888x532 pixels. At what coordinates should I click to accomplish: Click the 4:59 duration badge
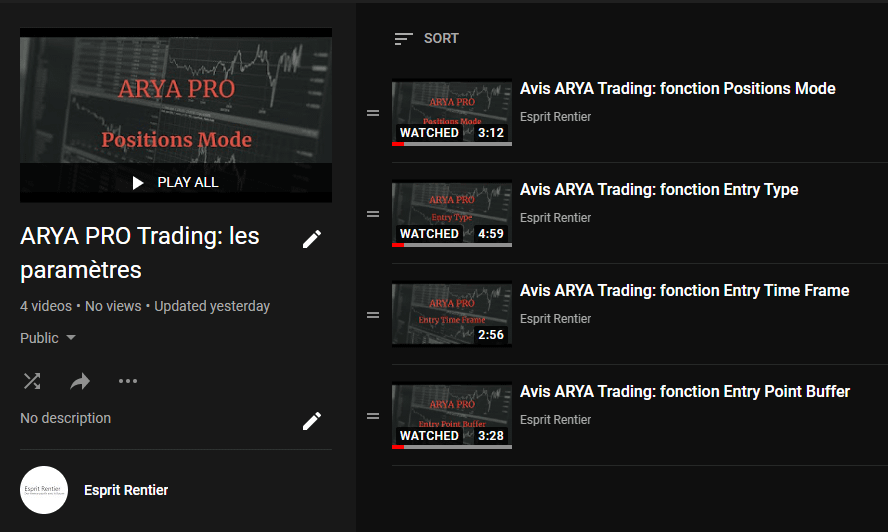[x=491, y=233]
